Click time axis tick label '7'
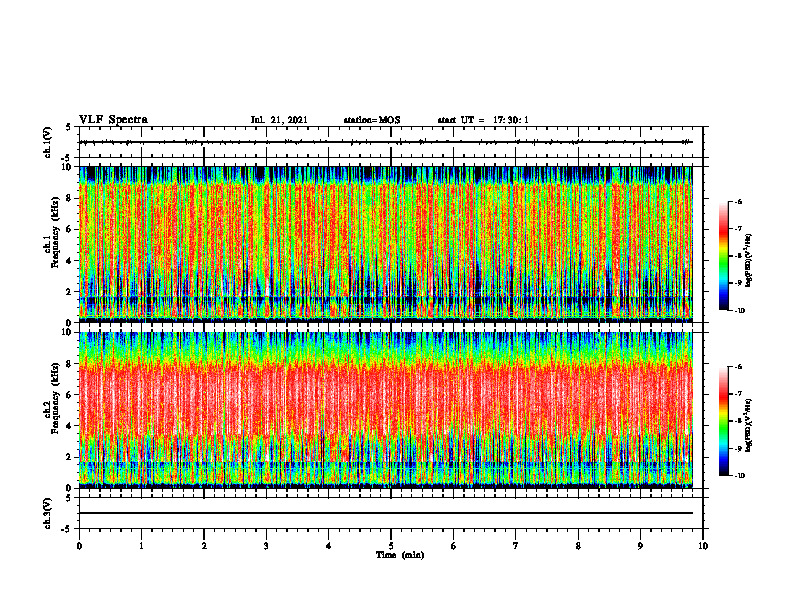792x612 pixels. (516, 546)
